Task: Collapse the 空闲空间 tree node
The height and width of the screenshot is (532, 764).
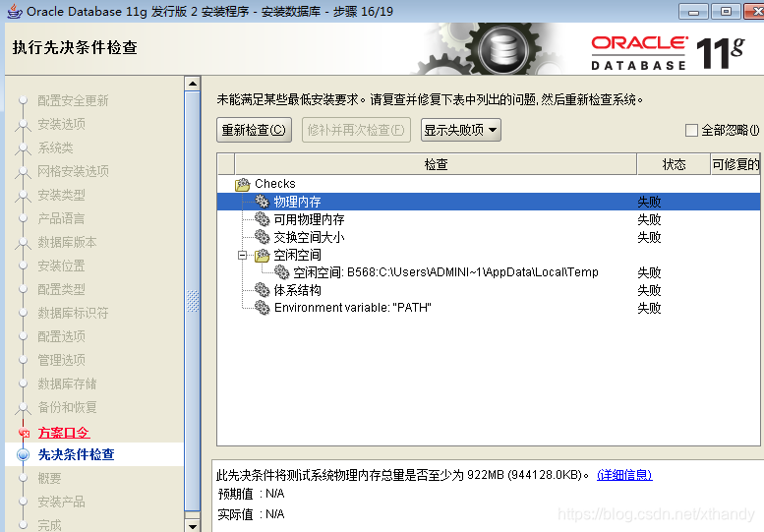Action: coord(242,255)
